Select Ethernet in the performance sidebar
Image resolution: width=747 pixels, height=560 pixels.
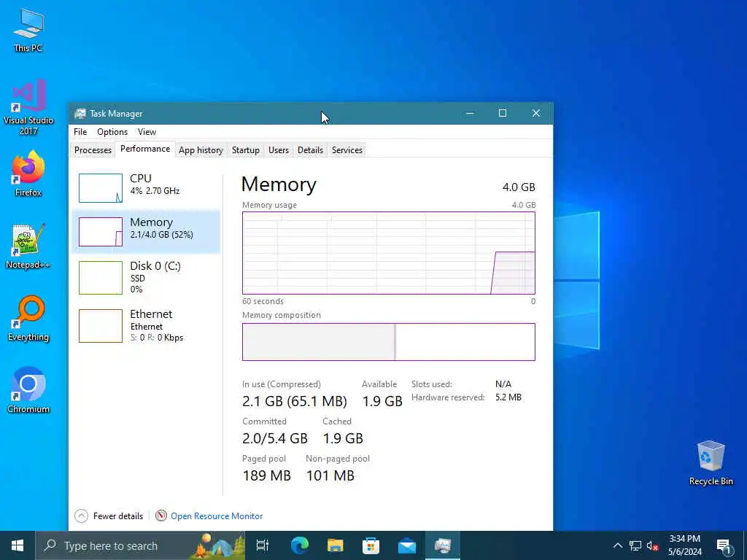[146, 326]
